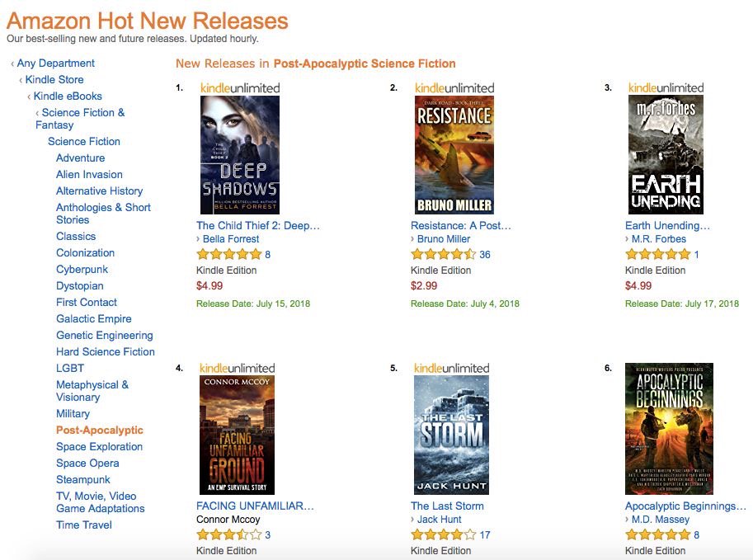Select LGBT subcategory
Viewport: 753px width, 560px height.
(x=70, y=368)
